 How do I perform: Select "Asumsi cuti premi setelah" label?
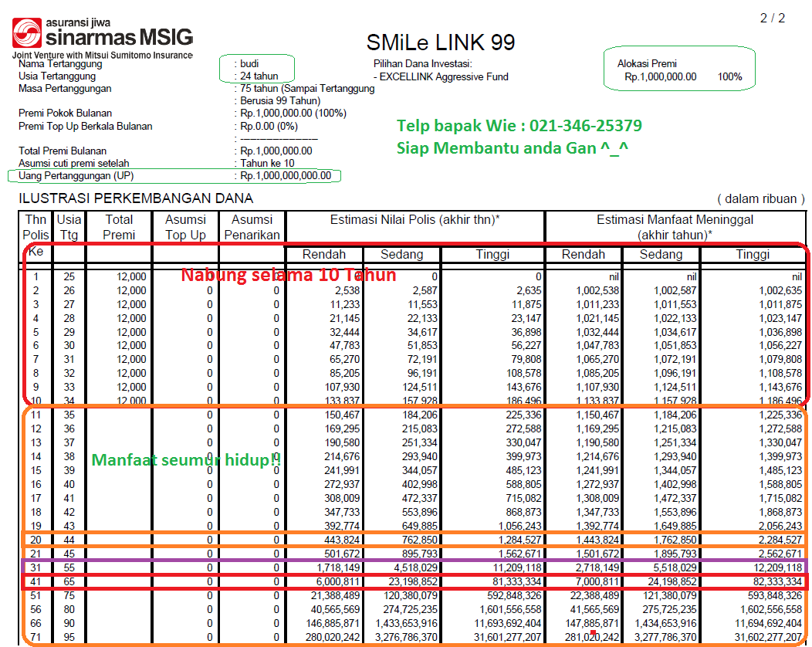(x=73, y=163)
